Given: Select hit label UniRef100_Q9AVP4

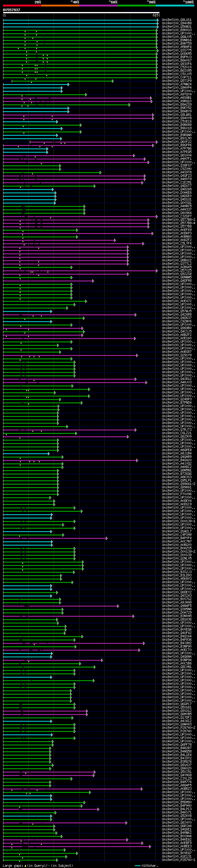Looking at the screenshot, I should click(x=177, y=88).
